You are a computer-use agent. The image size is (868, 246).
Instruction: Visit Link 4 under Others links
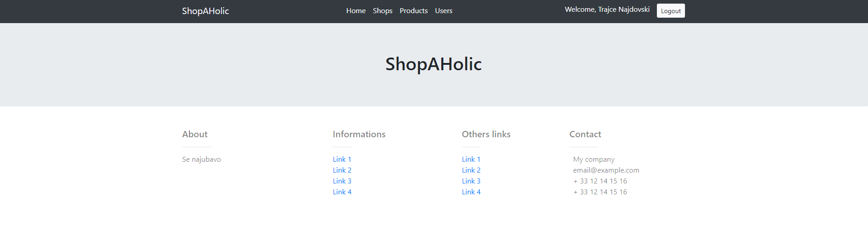click(x=471, y=192)
